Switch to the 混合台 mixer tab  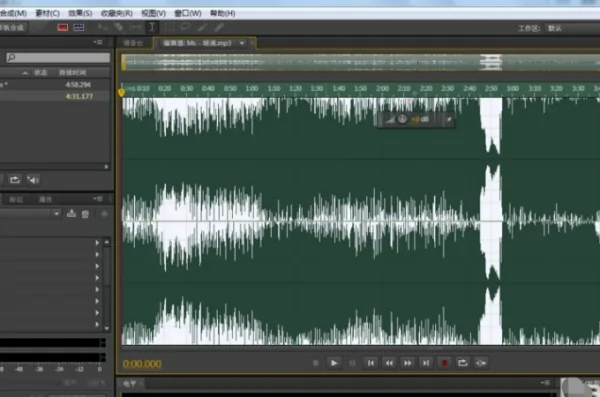(x=133, y=43)
